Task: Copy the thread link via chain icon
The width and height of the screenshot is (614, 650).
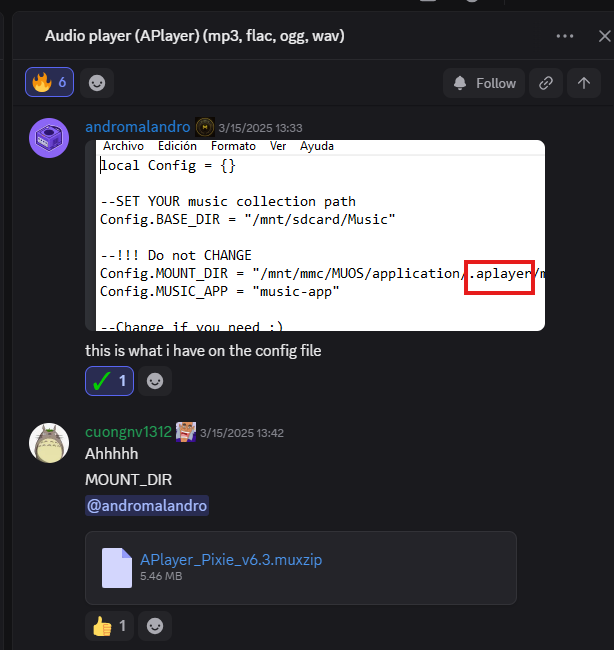Action: 545,83
